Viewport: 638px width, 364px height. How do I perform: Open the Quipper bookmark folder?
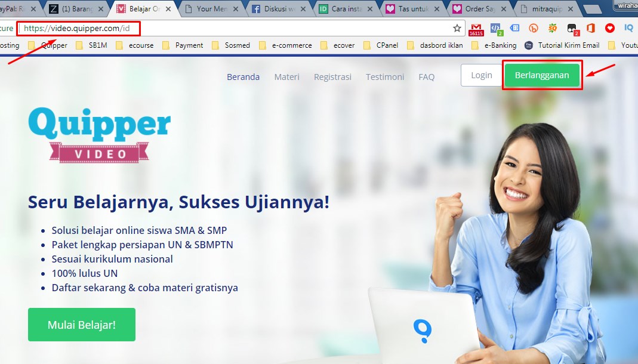pos(48,45)
